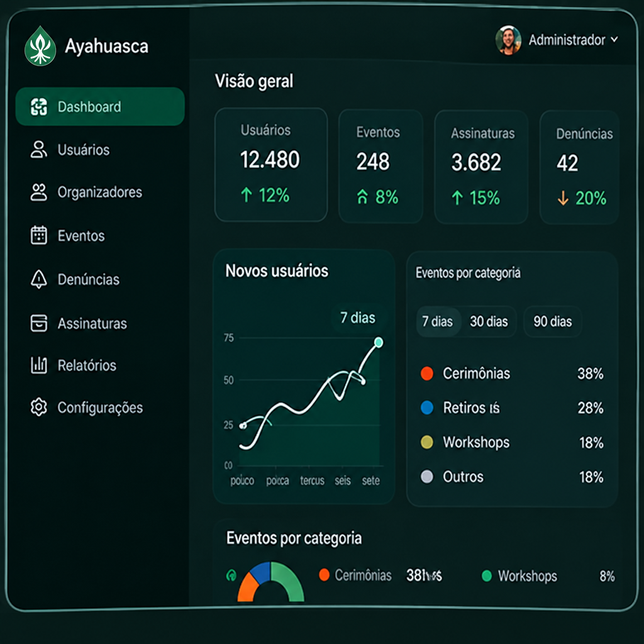
Task: Select the 7 dias tab in Eventos por categoria
Action: (x=438, y=321)
